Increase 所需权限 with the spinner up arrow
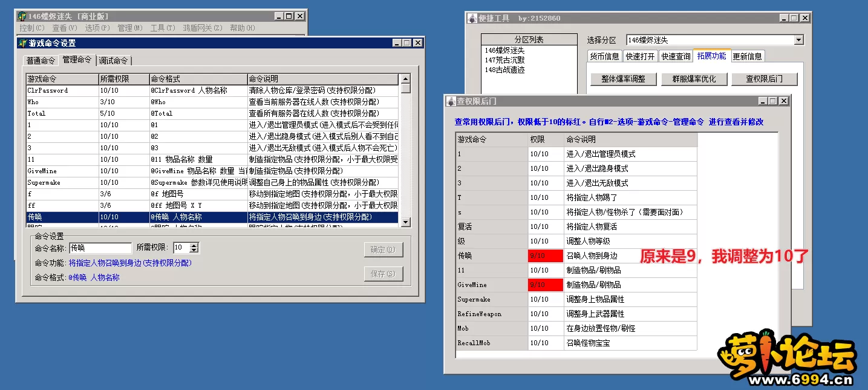868x390 pixels. click(194, 245)
